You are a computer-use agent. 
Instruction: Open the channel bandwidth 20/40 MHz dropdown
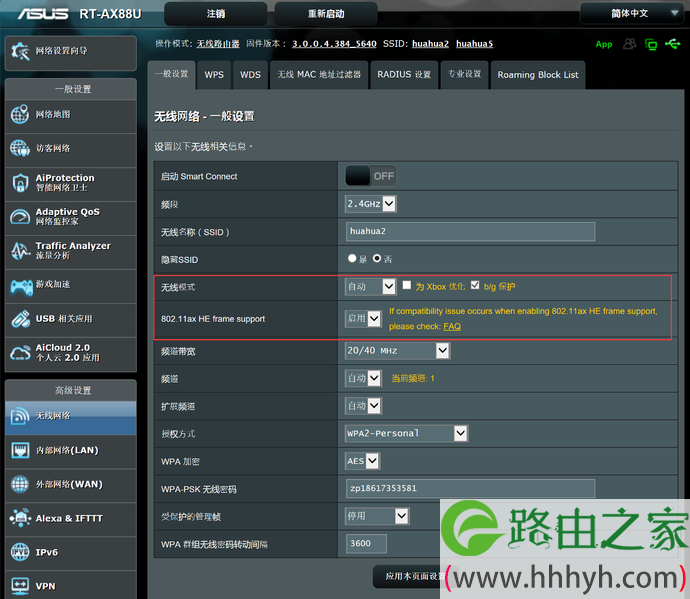(397, 351)
